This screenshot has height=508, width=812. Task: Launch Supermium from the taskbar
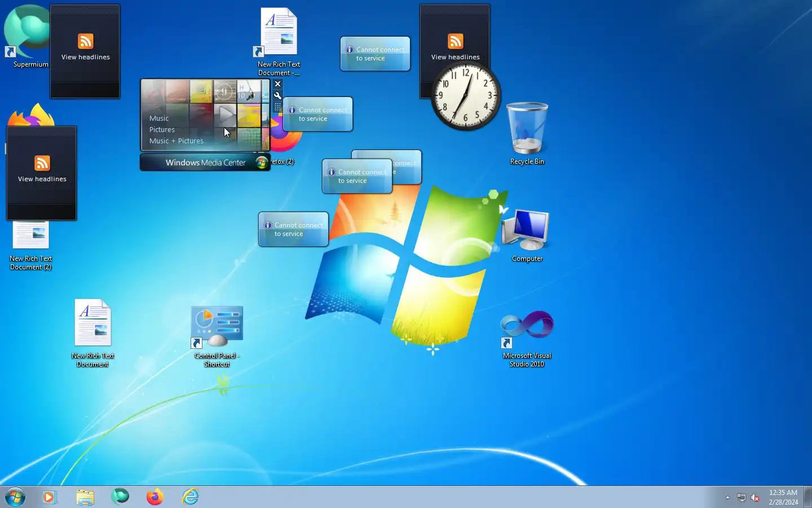(x=120, y=497)
